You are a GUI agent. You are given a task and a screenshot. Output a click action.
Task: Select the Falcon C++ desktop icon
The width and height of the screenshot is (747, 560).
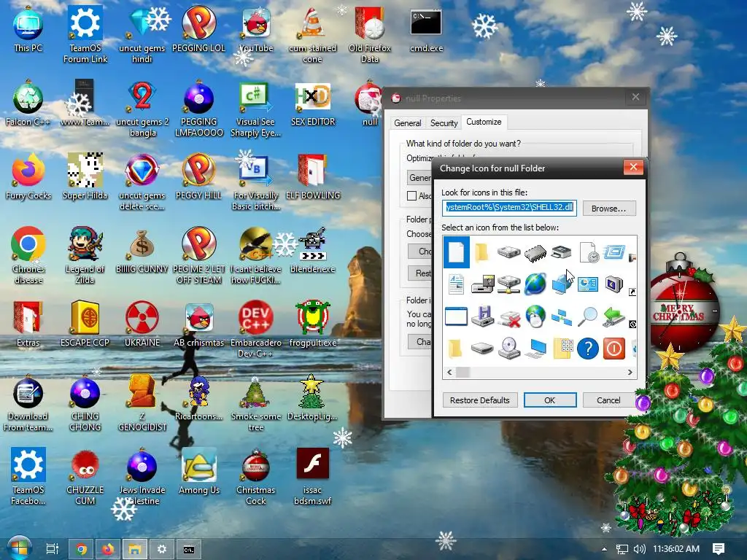28,103
